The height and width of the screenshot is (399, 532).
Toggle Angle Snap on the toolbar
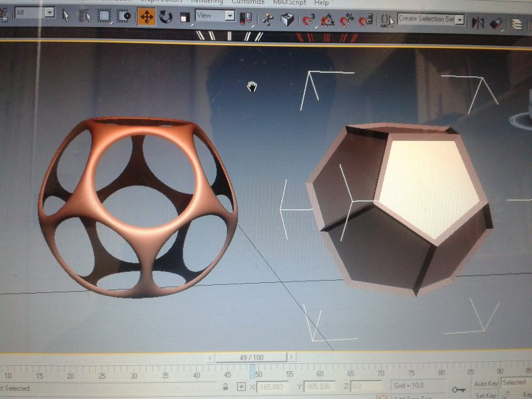click(328, 21)
